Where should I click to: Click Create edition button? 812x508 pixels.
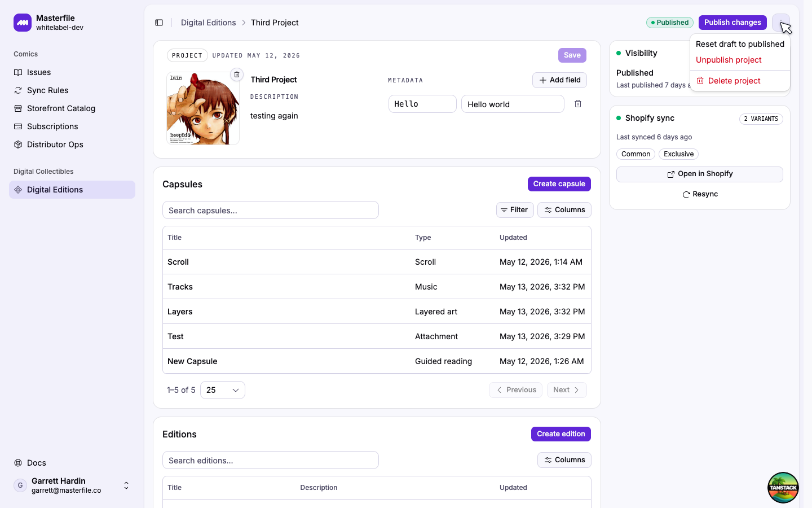(x=561, y=434)
